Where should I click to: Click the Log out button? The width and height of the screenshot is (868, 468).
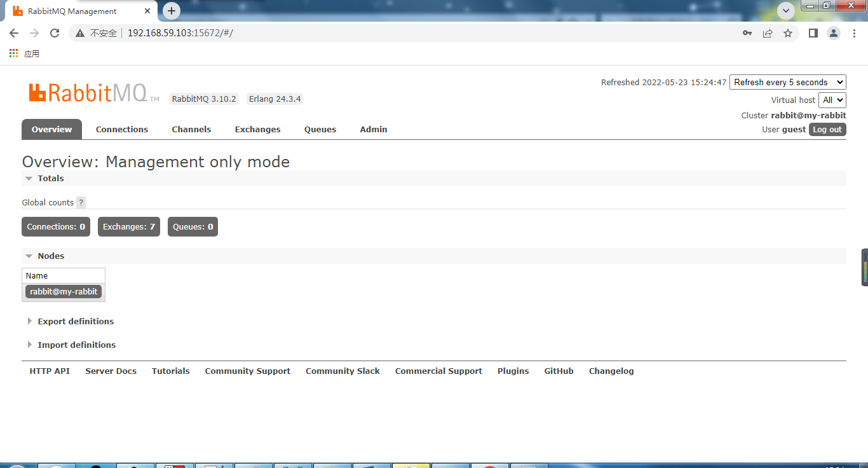827,130
